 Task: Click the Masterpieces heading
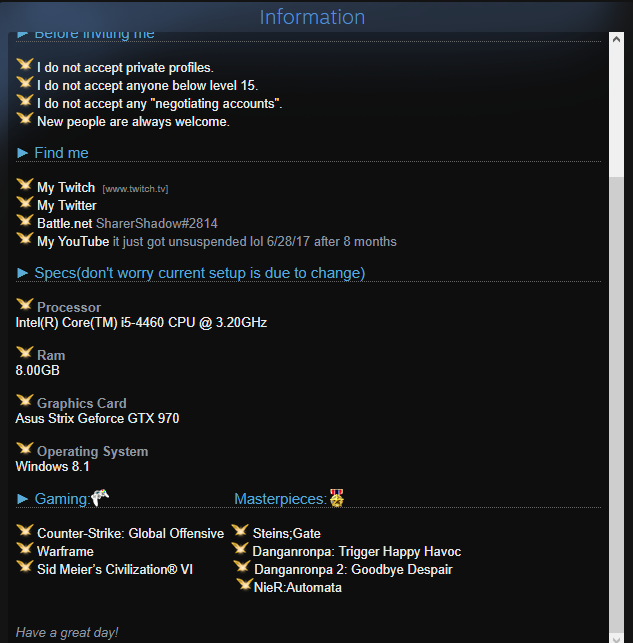pos(280,499)
